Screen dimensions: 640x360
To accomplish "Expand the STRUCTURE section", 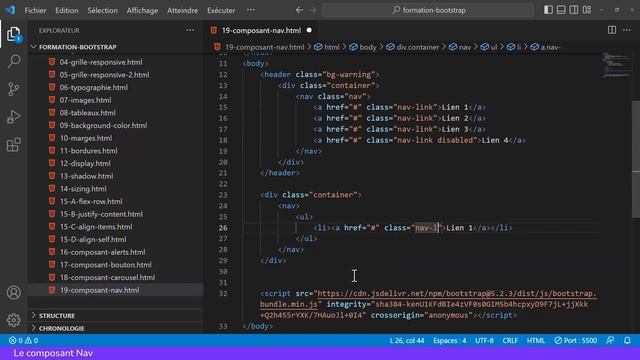I will (115, 316).
